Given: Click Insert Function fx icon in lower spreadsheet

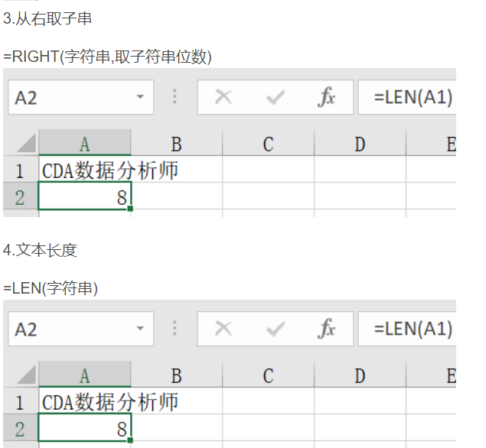Looking at the screenshot, I should [327, 329].
